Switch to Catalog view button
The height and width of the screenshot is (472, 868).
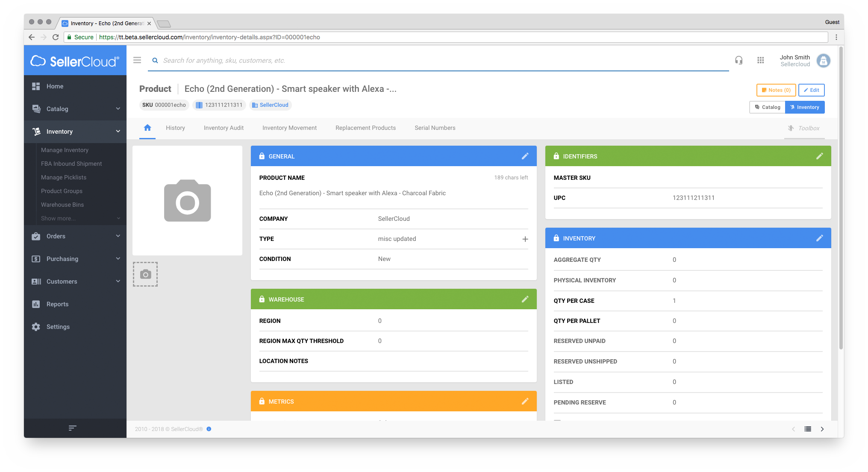[x=768, y=107]
